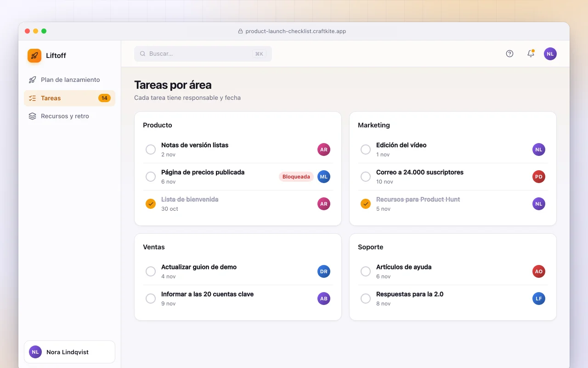Open Plan de lanzamiento in the sidebar

[x=69, y=80]
